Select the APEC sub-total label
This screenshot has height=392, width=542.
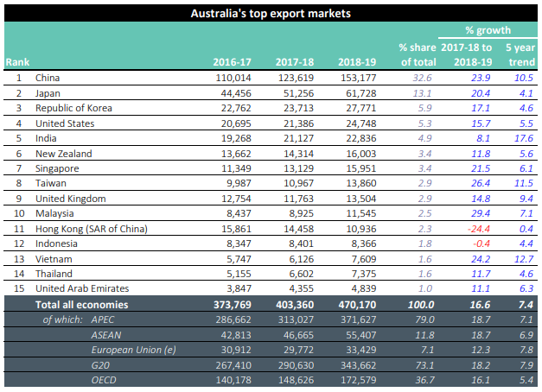pyautogui.click(x=103, y=319)
